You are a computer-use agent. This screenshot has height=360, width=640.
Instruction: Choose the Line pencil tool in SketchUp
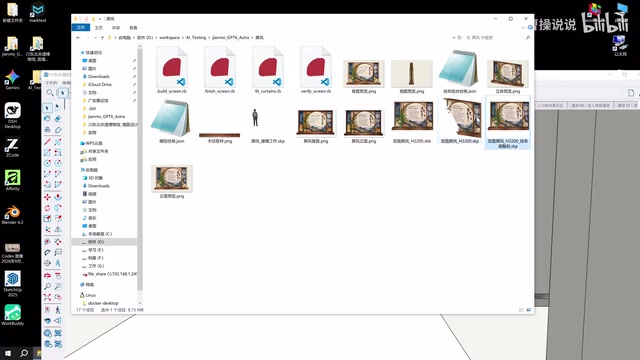click(47, 141)
